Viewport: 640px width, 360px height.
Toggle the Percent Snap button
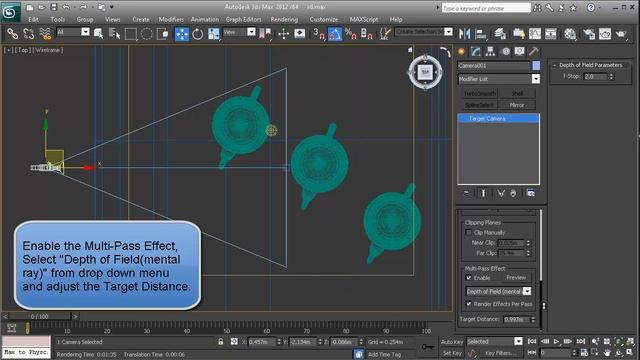point(351,33)
